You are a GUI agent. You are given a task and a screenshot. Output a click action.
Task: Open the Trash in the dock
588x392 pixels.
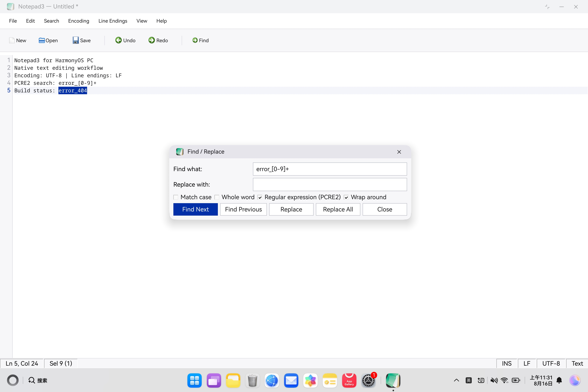click(x=253, y=381)
